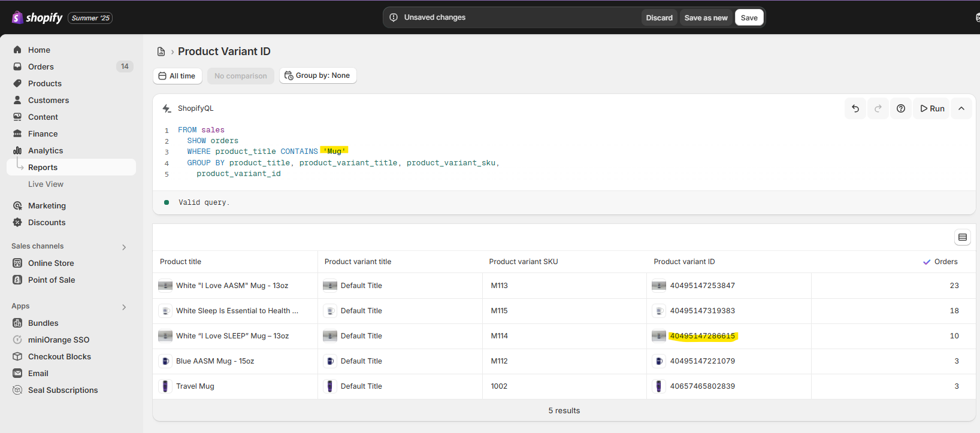This screenshot has height=433, width=980.
Task: Open Home from the sidebar
Action: pyautogui.click(x=39, y=50)
